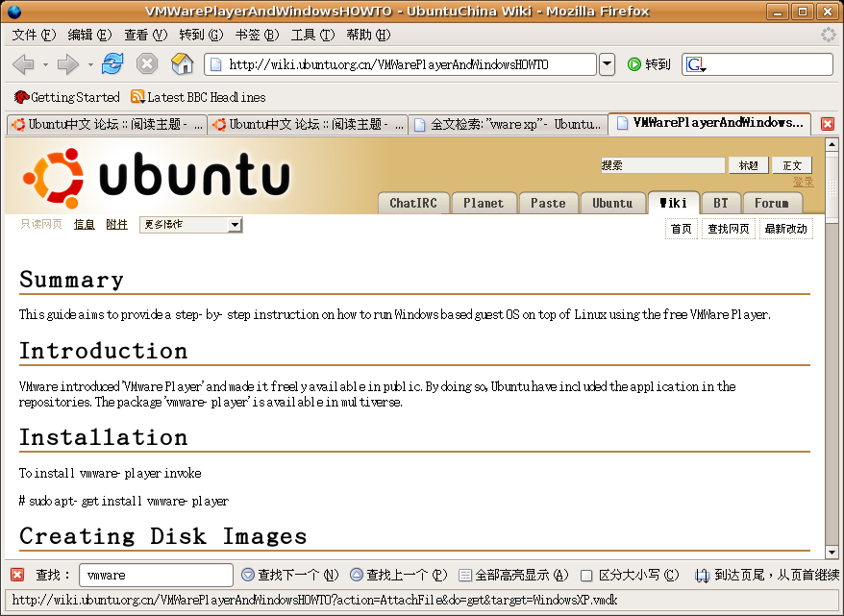
Task: Click the 首页 home page link
Action: [x=682, y=229]
